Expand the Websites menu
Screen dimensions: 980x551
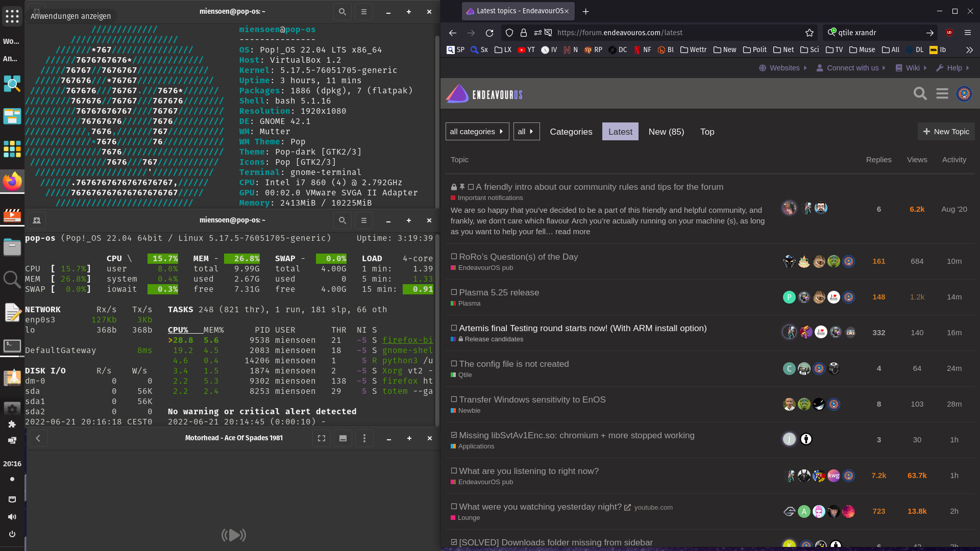tap(783, 68)
